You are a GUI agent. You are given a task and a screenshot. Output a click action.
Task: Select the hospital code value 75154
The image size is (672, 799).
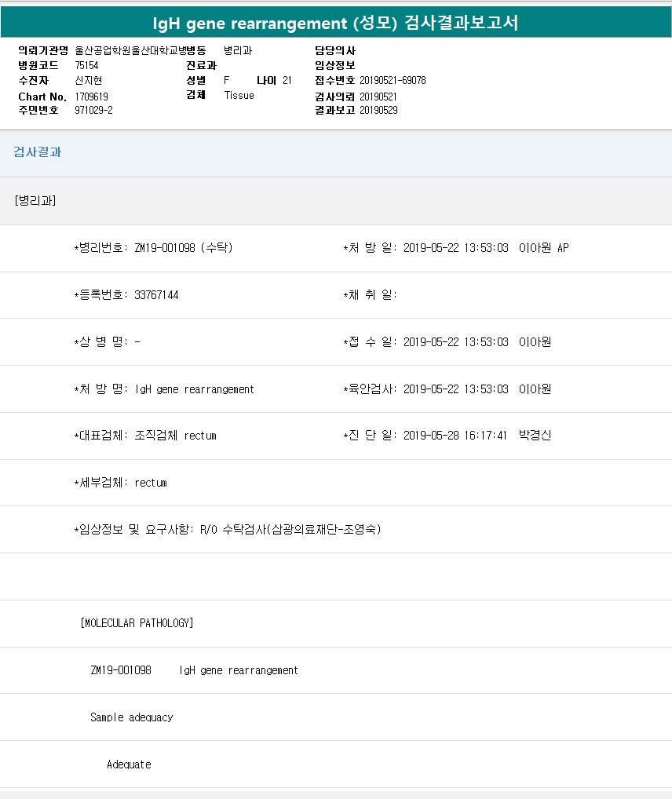[86, 65]
